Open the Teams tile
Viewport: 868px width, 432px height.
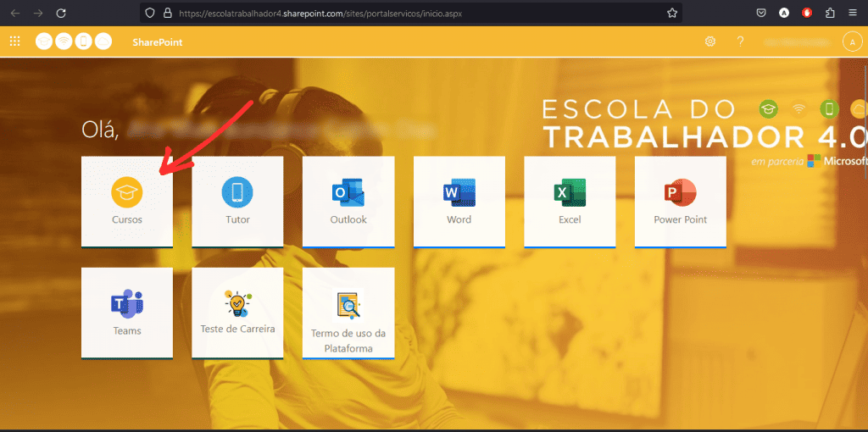point(127,313)
